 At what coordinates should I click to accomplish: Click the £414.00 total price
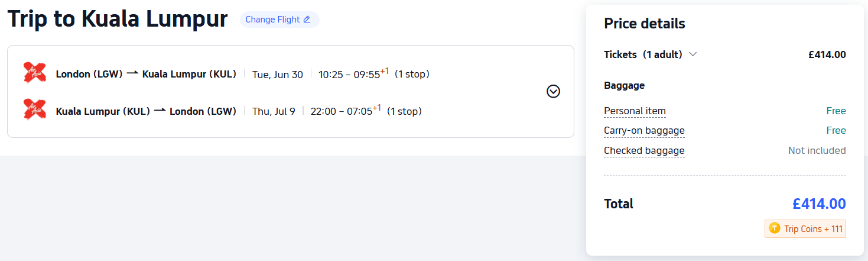coord(819,204)
